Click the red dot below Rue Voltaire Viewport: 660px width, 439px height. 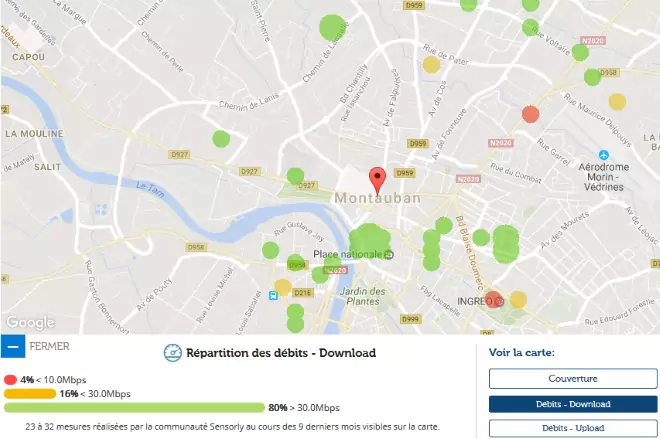531,113
